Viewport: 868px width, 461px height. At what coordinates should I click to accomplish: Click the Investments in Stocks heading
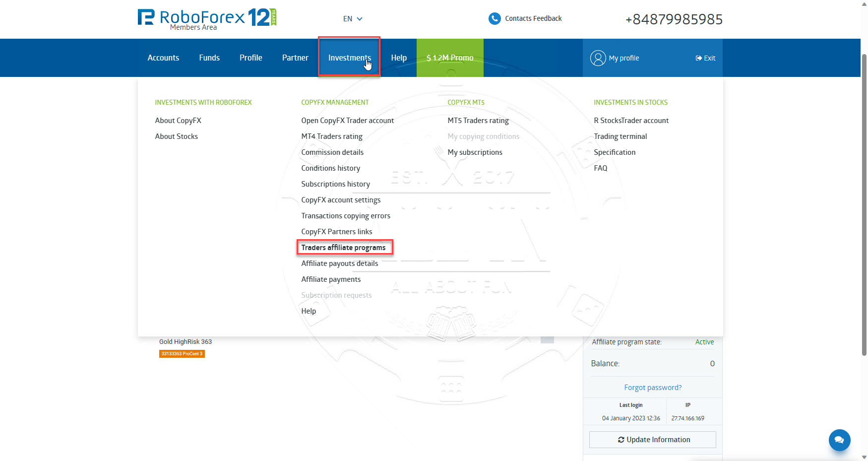pyautogui.click(x=630, y=102)
